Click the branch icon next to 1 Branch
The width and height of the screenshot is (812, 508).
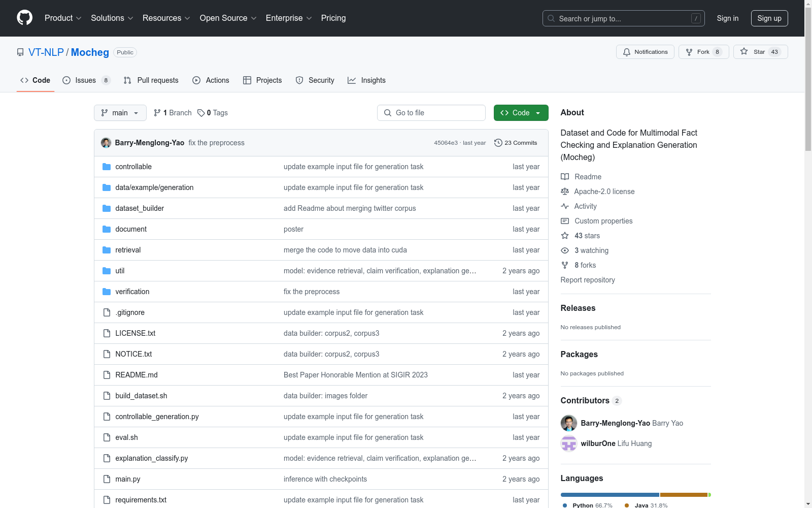(x=157, y=113)
